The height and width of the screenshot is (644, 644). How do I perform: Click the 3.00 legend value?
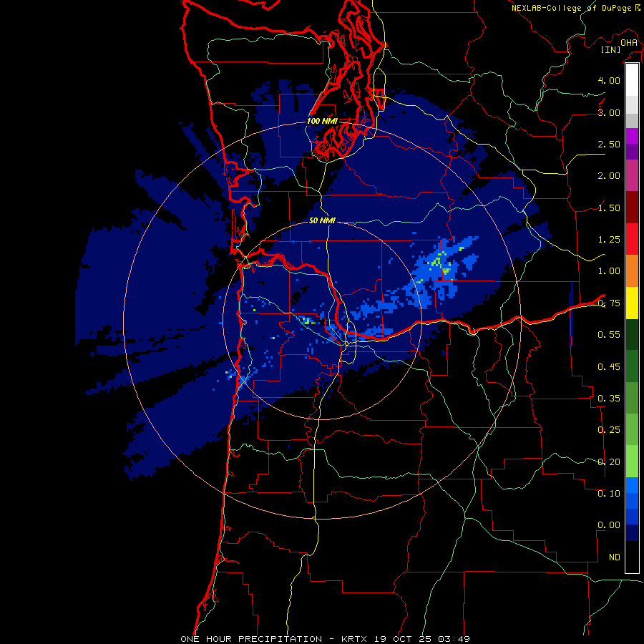pos(609,112)
